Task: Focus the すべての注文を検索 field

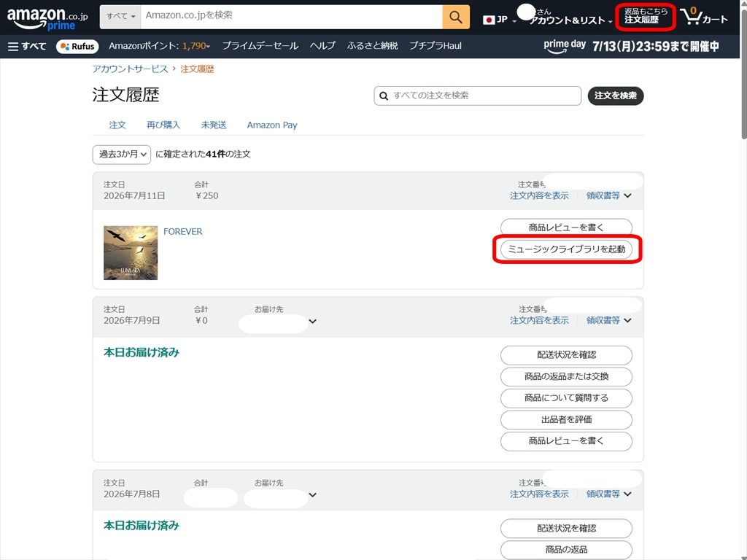Action: [x=477, y=96]
